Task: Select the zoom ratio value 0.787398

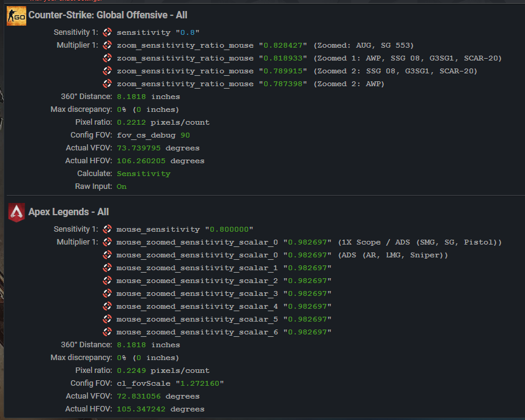Action: point(283,84)
